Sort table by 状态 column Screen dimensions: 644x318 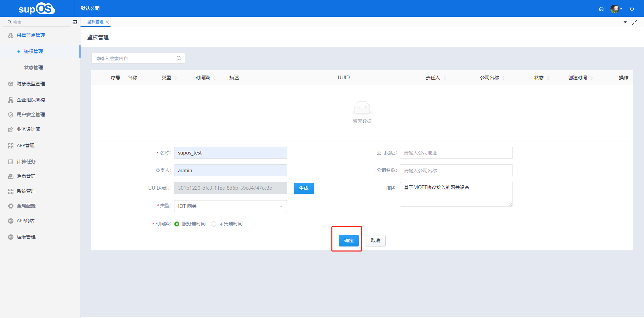click(548, 78)
